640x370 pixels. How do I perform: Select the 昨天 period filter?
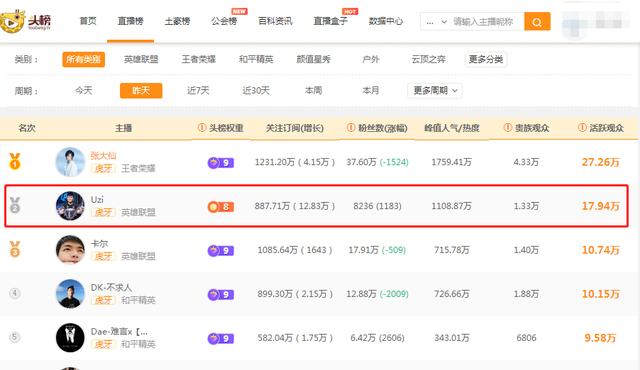point(141,90)
